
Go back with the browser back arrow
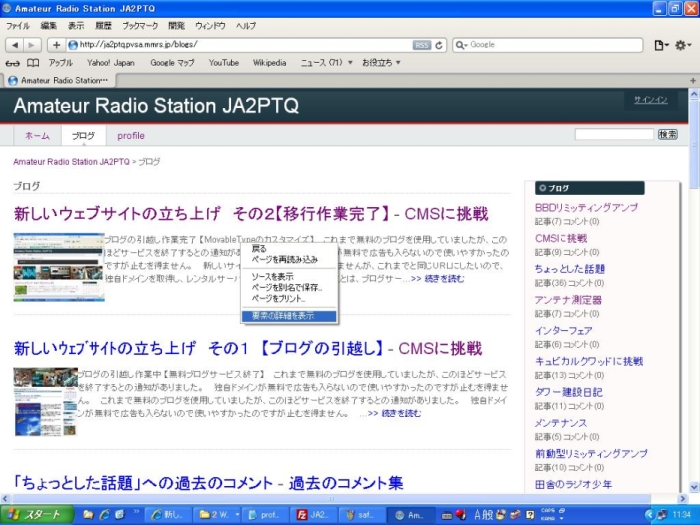[15, 45]
